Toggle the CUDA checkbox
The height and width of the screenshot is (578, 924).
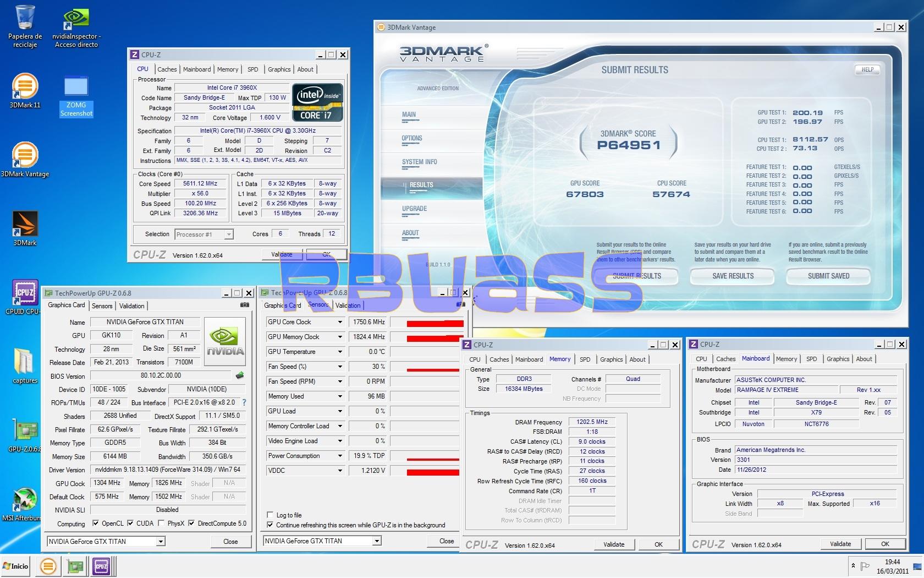click(x=130, y=524)
